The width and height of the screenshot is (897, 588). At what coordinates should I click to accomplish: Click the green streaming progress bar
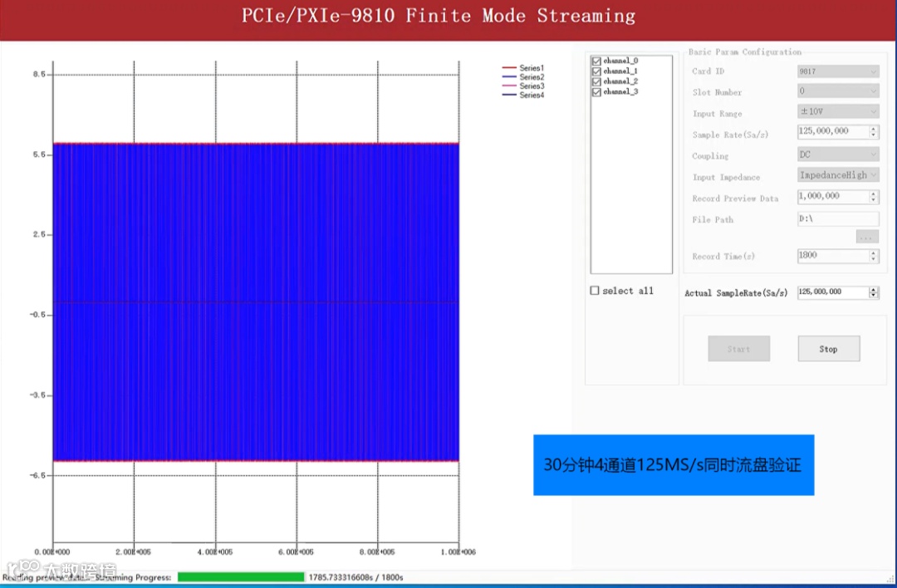click(x=241, y=577)
